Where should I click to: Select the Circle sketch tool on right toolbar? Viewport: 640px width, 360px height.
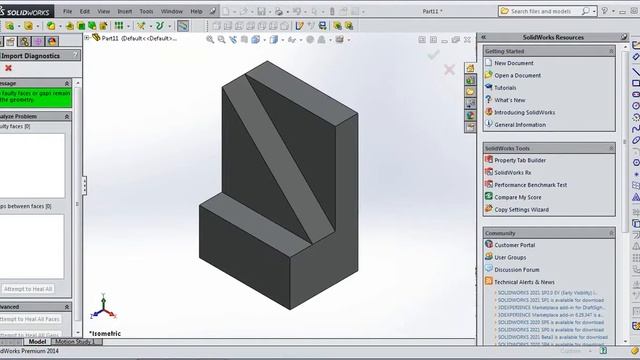(x=636, y=106)
